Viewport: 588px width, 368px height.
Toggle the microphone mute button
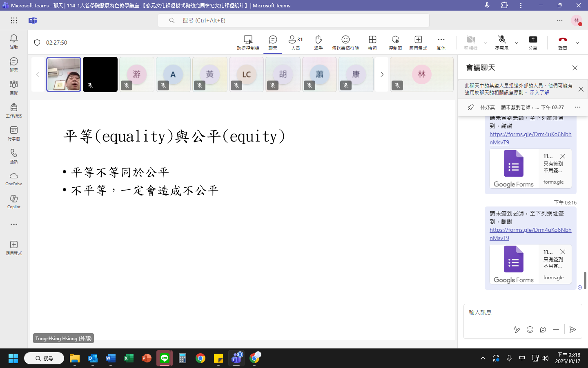point(502,42)
